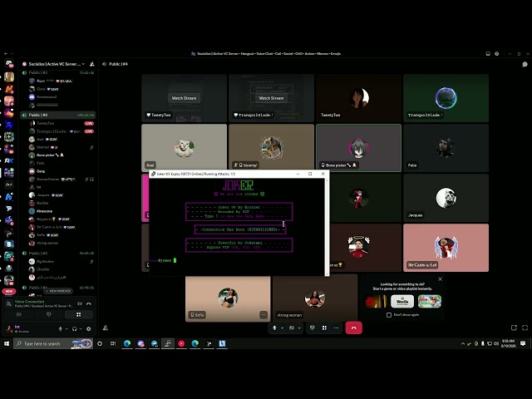This screenshot has width=532, height=399.
Task: Enter full screen for the call
Action: (x=525, y=328)
